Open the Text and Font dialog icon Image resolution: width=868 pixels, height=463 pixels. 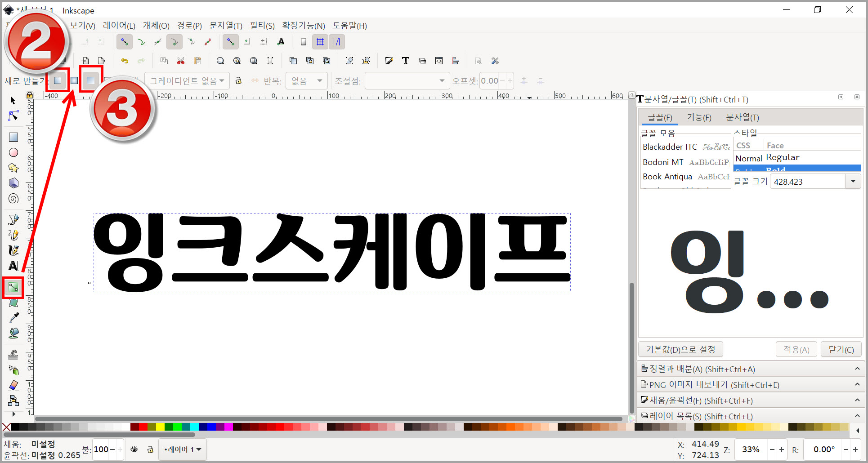tap(406, 61)
